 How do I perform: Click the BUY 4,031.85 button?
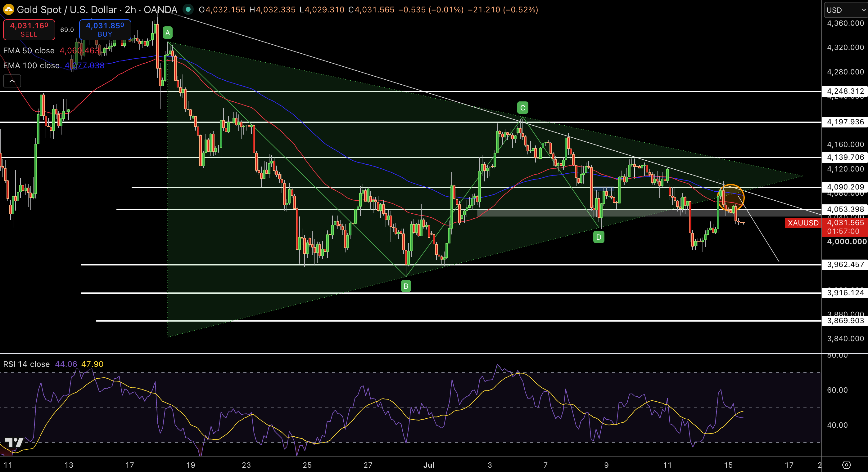click(105, 30)
